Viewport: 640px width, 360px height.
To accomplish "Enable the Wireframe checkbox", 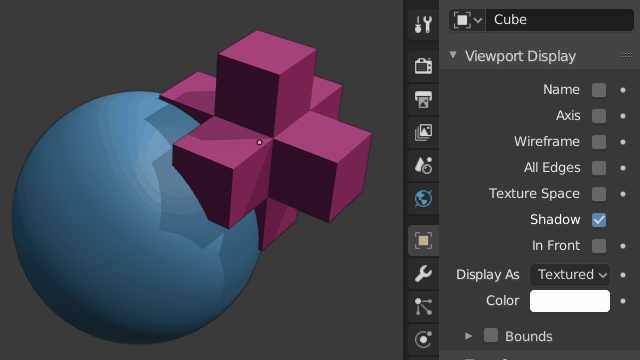I will [599, 142].
